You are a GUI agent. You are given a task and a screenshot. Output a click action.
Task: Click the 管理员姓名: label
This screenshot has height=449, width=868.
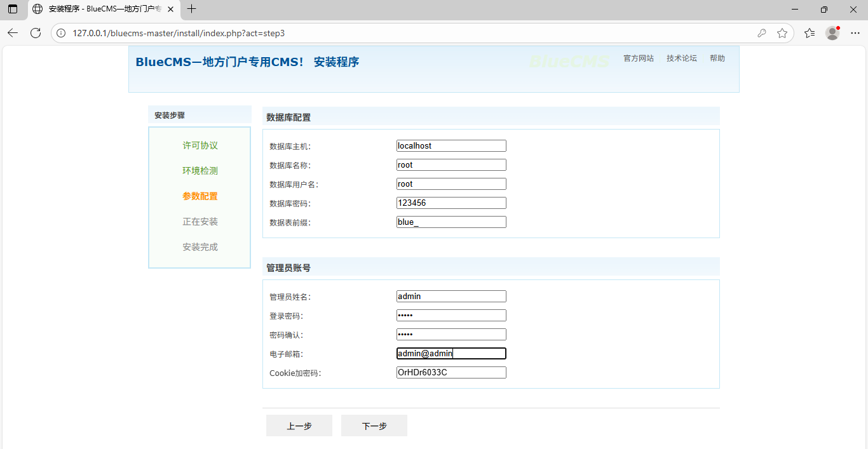tap(290, 297)
